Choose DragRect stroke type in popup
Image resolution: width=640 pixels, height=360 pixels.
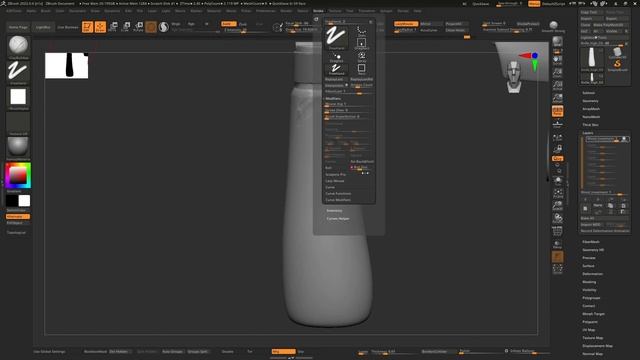362,43
